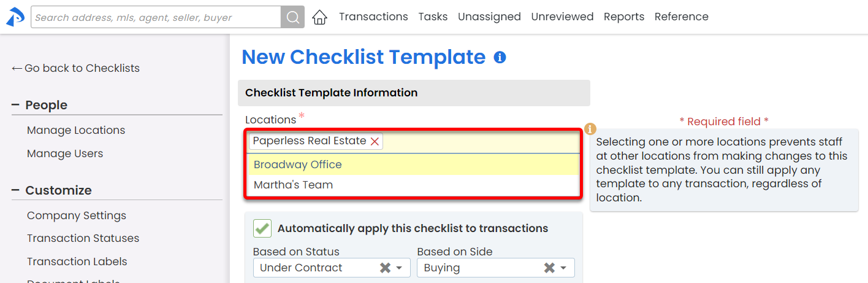Clear the Under Contract status selection
The image size is (868, 283).
tap(385, 268)
